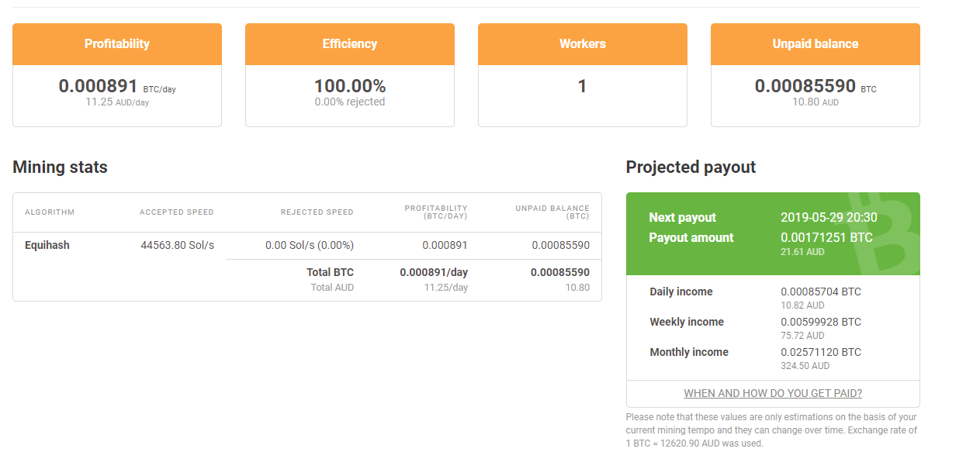Click the Accepted Speed column header
980x459 pixels.
click(177, 212)
